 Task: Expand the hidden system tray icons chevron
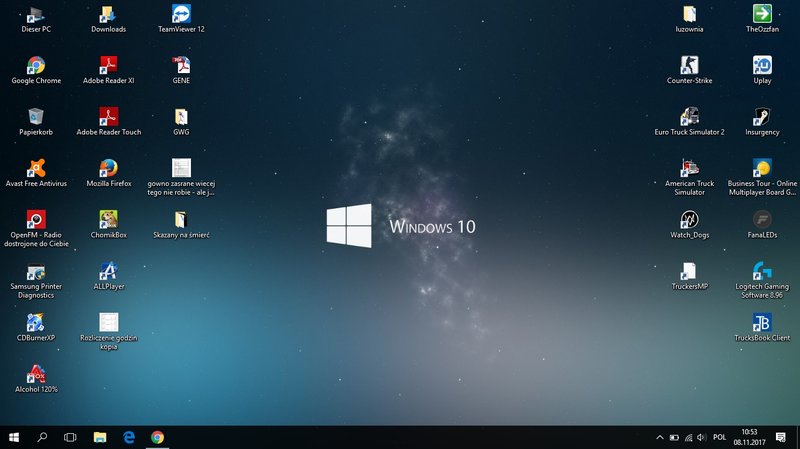tap(659, 437)
